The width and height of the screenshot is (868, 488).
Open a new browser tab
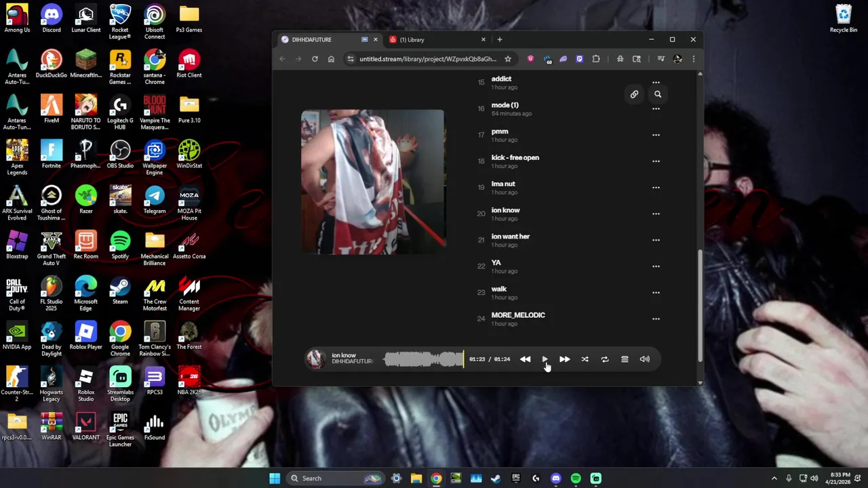click(x=500, y=39)
